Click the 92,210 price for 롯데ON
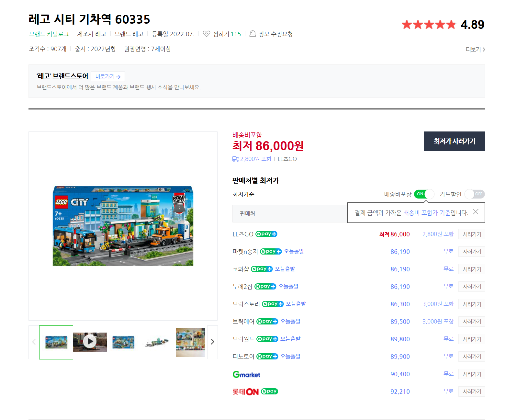517x420 pixels. click(400, 392)
